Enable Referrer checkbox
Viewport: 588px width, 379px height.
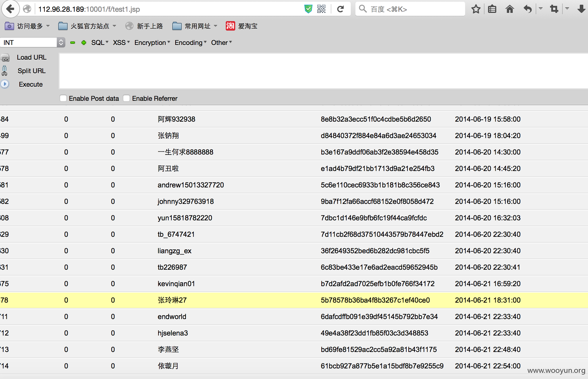pos(126,98)
